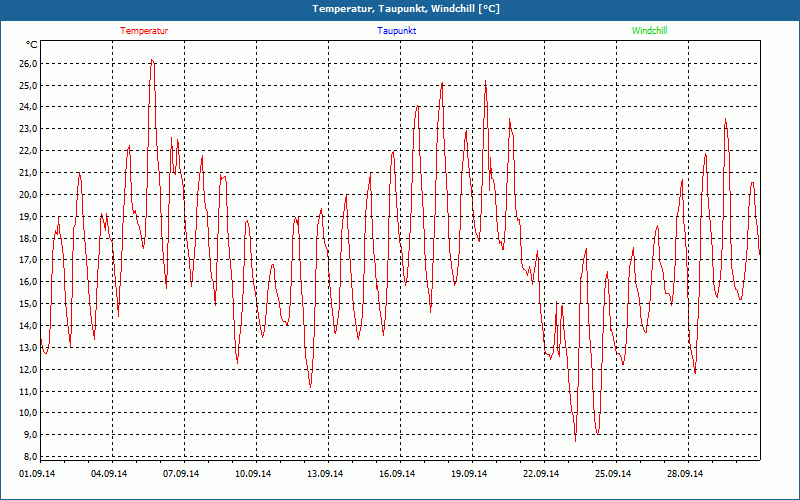Click the 22,0 y-axis label

tap(28, 151)
